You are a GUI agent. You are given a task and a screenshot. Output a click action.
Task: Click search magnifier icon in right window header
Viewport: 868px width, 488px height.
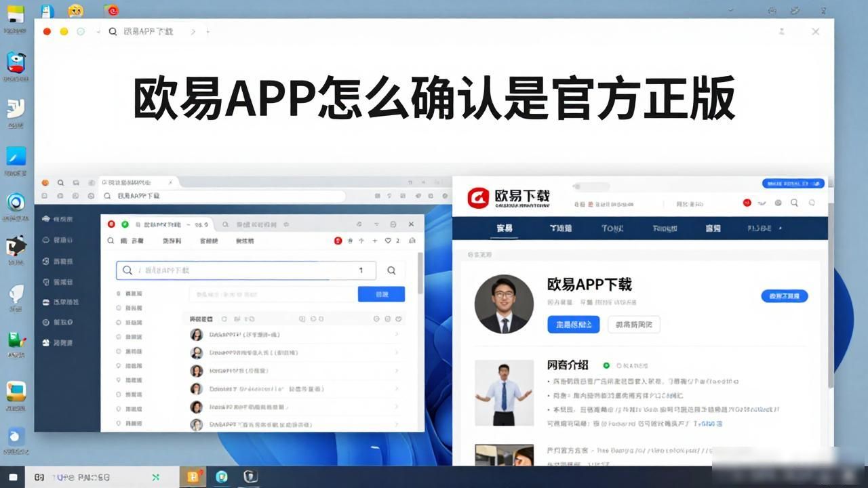[794, 203]
